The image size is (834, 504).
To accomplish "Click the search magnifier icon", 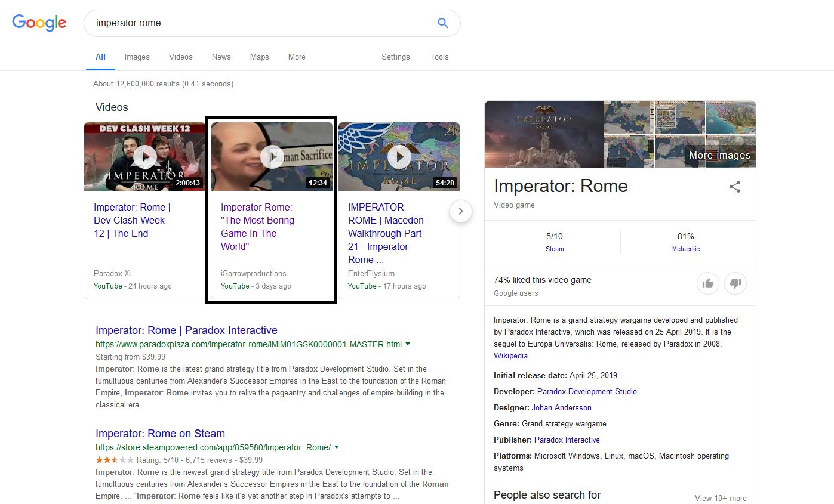I will point(442,22).
